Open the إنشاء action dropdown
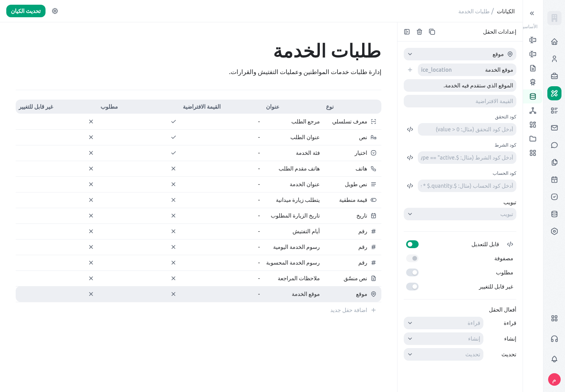Viewport: 565px width, 392px height. 443,339
